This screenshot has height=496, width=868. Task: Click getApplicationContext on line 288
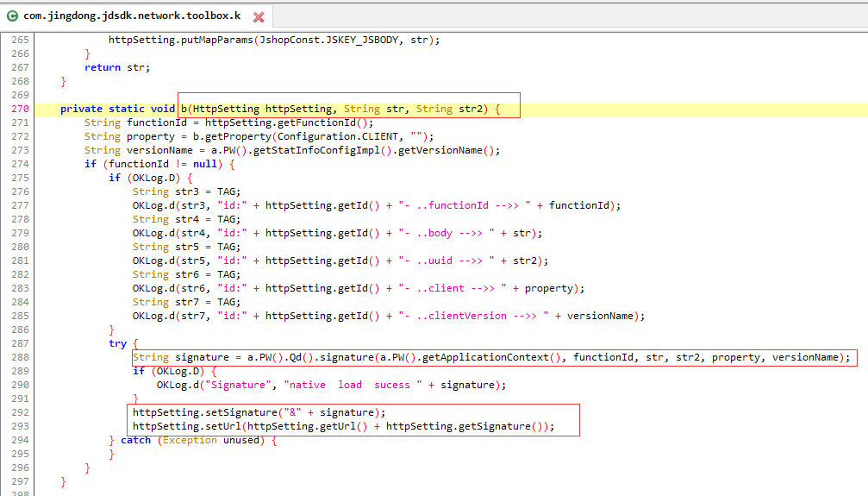click(485, 357)
